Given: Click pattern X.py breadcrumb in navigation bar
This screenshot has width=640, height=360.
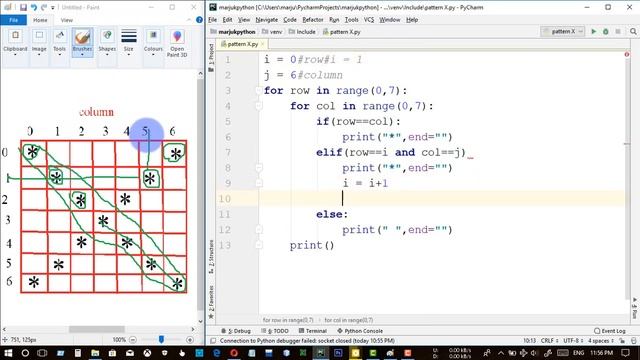Looking at the screenshot, I should click(342, 32).
